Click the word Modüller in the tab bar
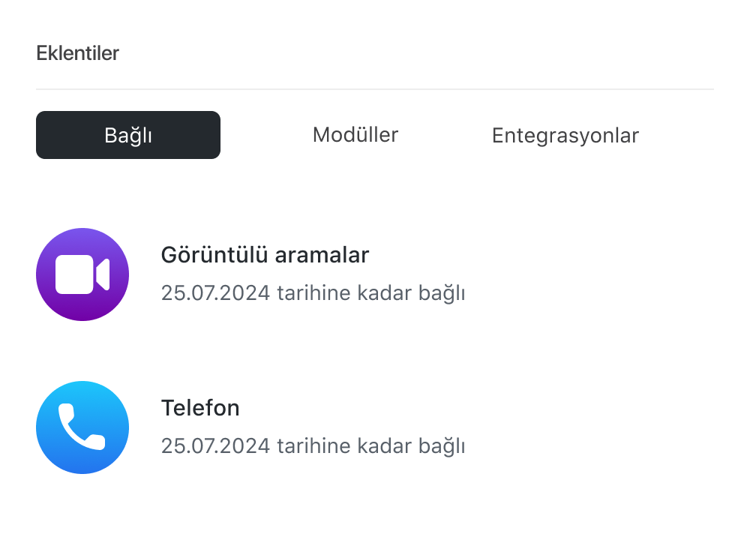This screenshot has height=537, width=756. tap(355, 135)
